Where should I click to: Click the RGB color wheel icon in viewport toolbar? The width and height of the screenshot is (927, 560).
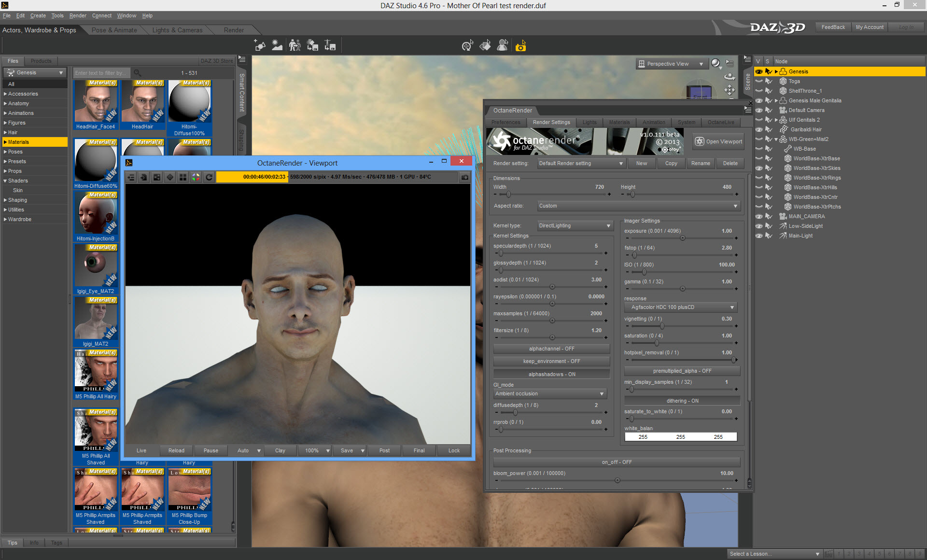click(x=196, y=177)
